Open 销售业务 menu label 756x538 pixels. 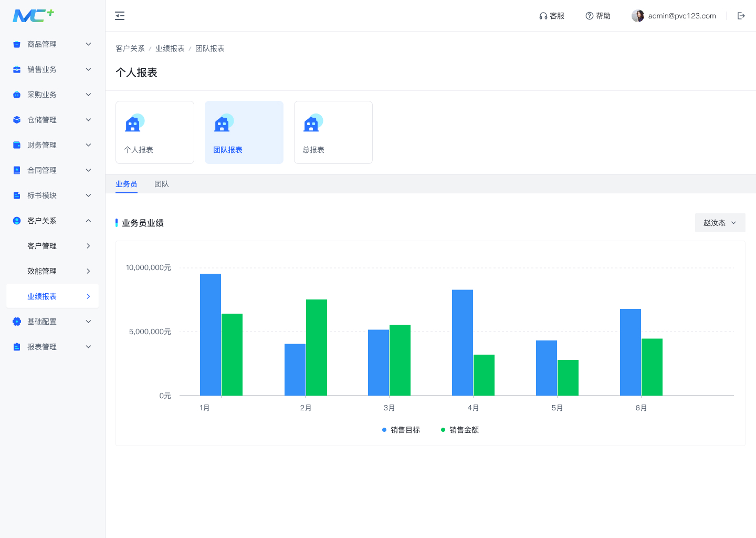coord(42,69)
